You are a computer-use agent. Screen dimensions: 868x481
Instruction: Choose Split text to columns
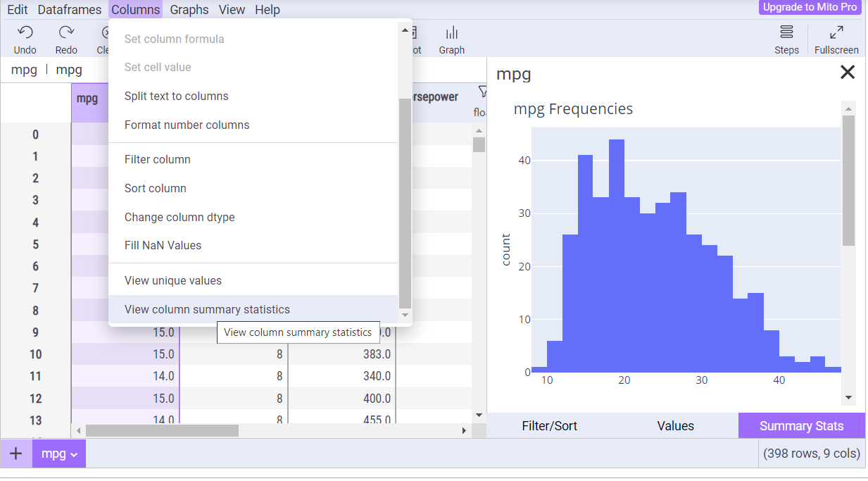(x=176, y=96)
